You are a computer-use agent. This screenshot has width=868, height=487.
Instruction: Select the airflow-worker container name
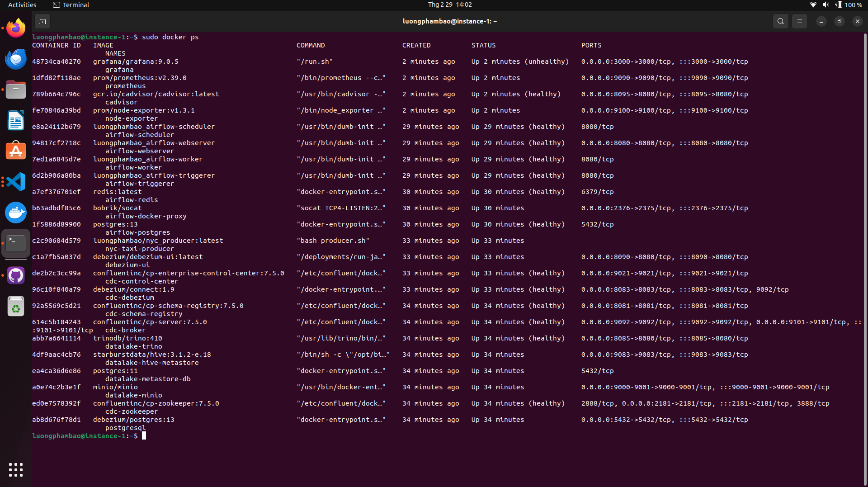pos(133,167)
